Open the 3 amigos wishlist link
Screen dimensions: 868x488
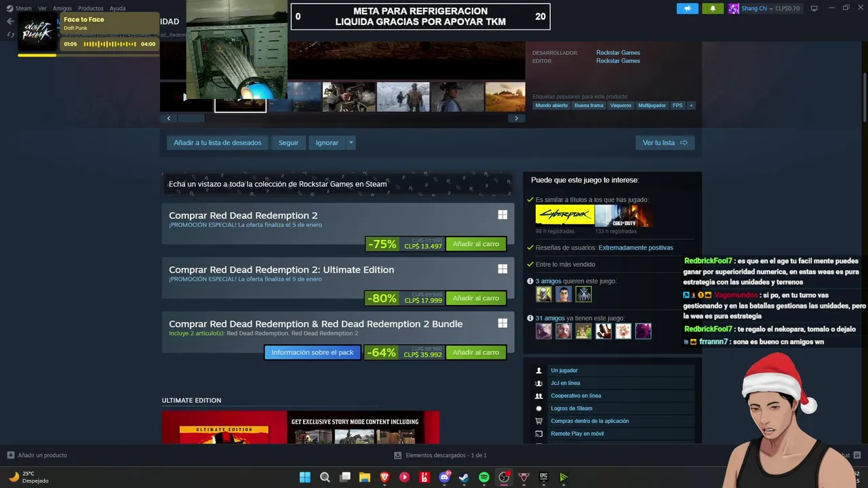pos(548,281)
